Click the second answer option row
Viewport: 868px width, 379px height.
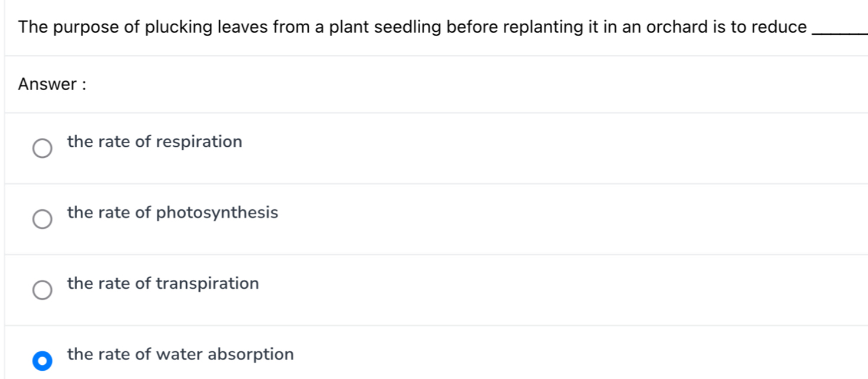tap(236, 219)
